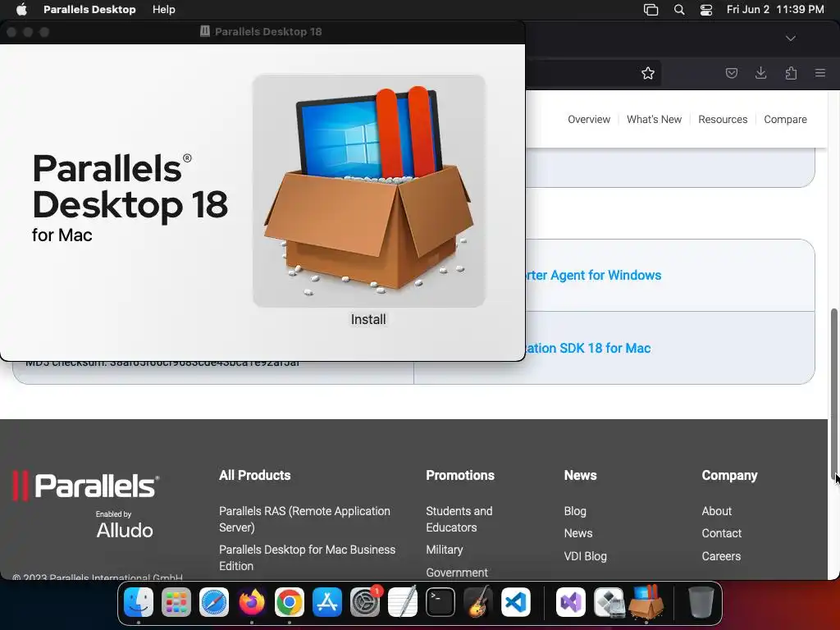
Task: Go to the What's New page tab
Action: [654, 120]
